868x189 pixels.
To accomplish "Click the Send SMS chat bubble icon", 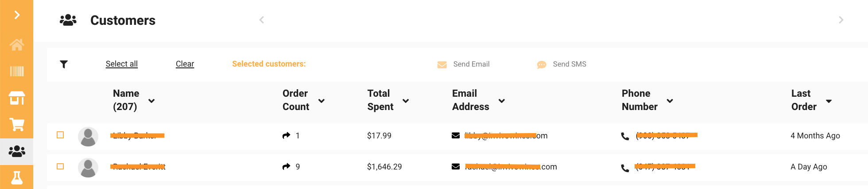I will [x=542, y=65].
